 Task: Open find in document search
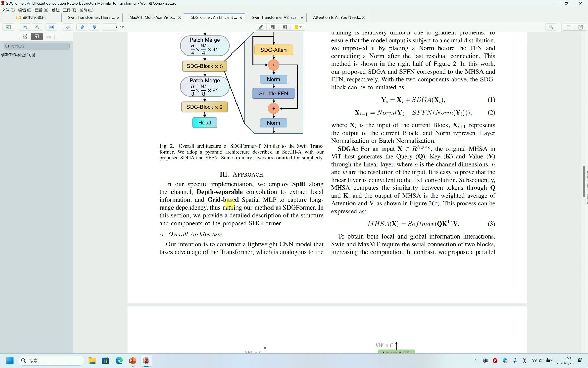tap(551, 27)
